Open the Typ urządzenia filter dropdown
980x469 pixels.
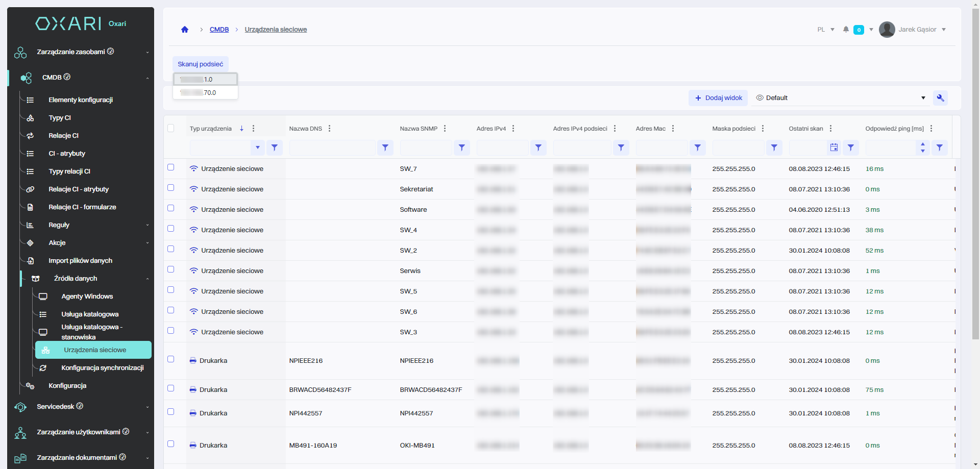click(257, 147)
